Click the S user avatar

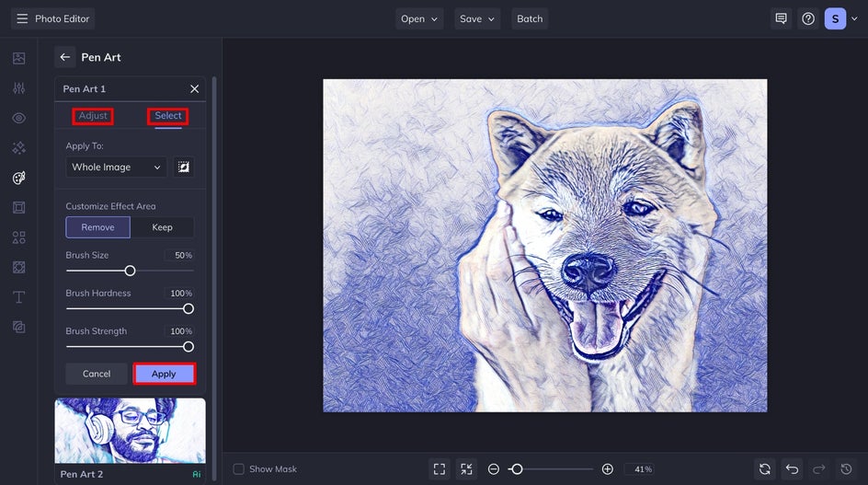point(835,18)
